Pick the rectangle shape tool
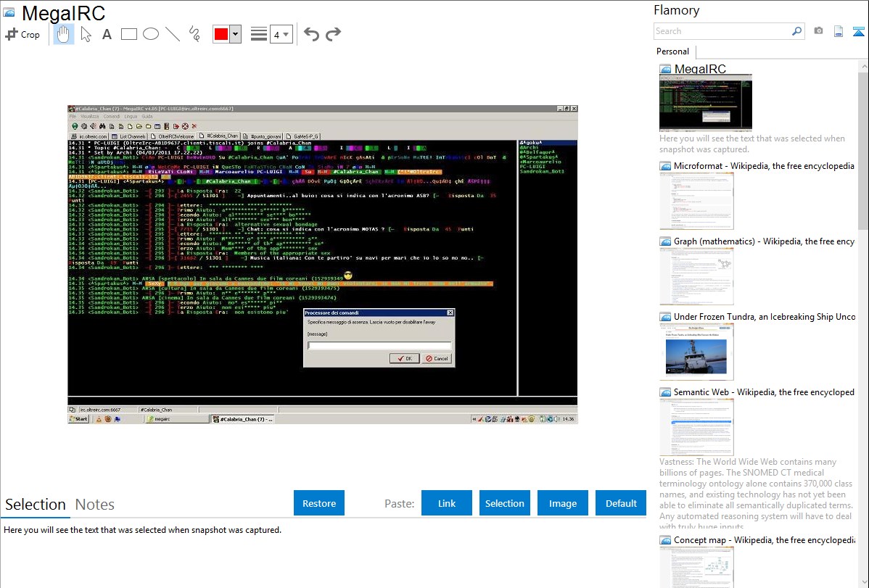869x588 pixels. coord(129,34)
